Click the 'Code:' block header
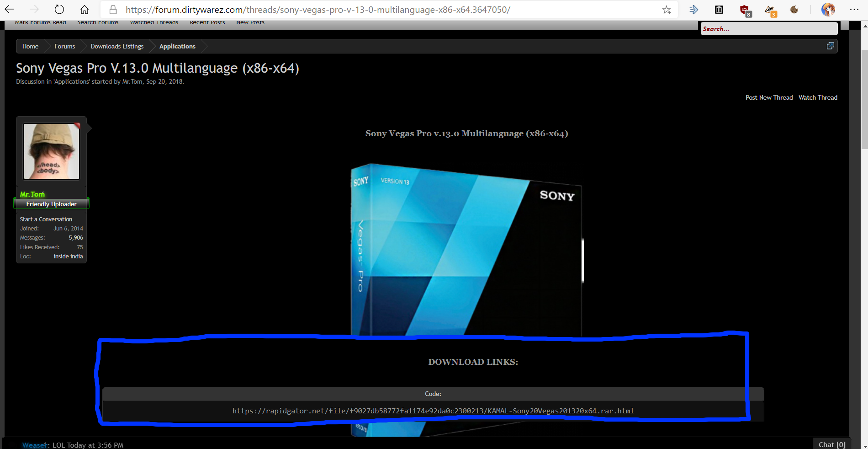868x449 pixels. [x=433, y=394]
